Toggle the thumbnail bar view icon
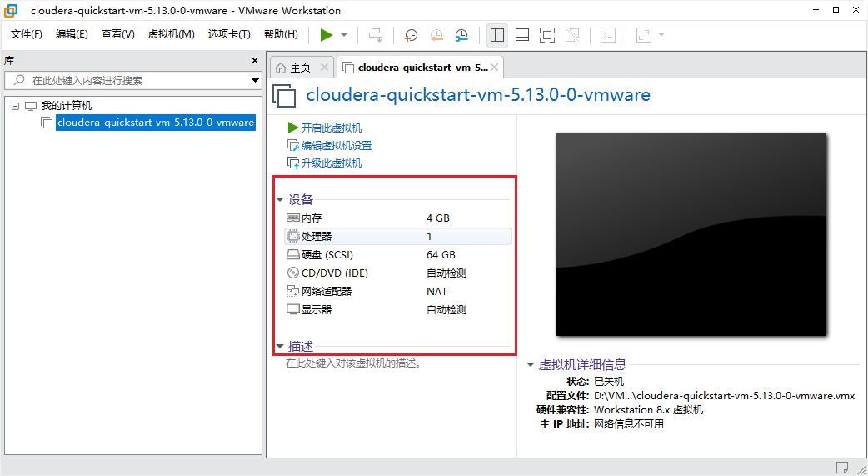 522,35
